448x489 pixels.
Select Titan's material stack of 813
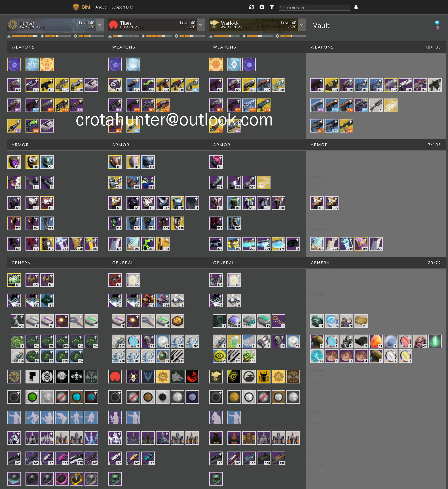119,341
